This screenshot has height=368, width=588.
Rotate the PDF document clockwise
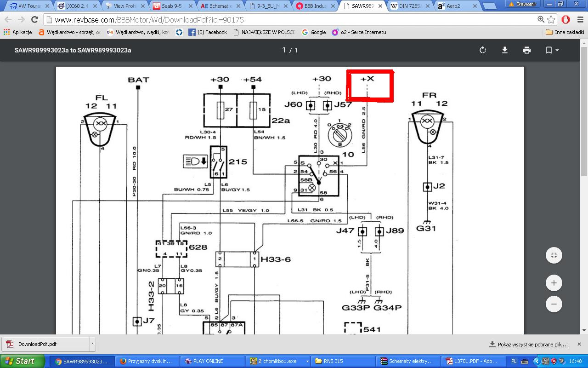point(482,50)
